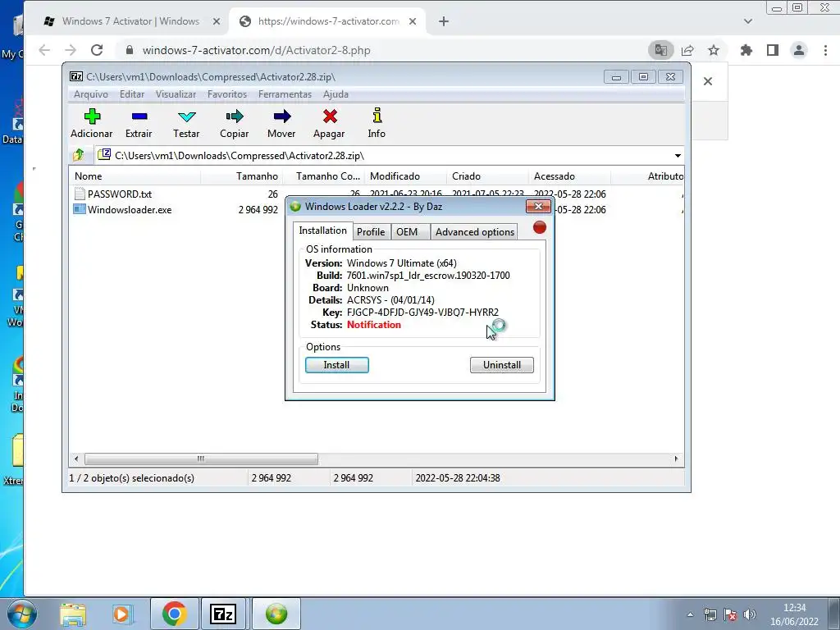Image resolution: width=840 pixels, height=630 pixels.
Task: Show hidden system tray icons
Action: point(691,614)
